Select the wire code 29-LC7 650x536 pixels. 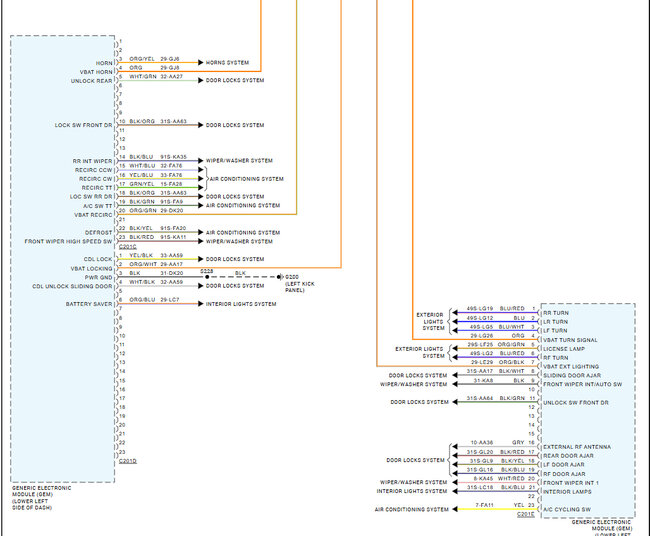click(x=170, y=300)
